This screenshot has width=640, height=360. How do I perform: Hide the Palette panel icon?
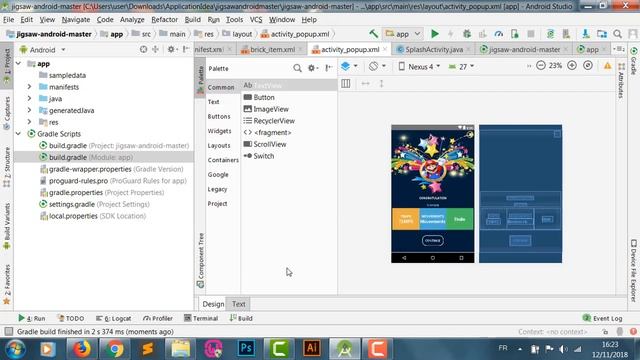(329, 68)
